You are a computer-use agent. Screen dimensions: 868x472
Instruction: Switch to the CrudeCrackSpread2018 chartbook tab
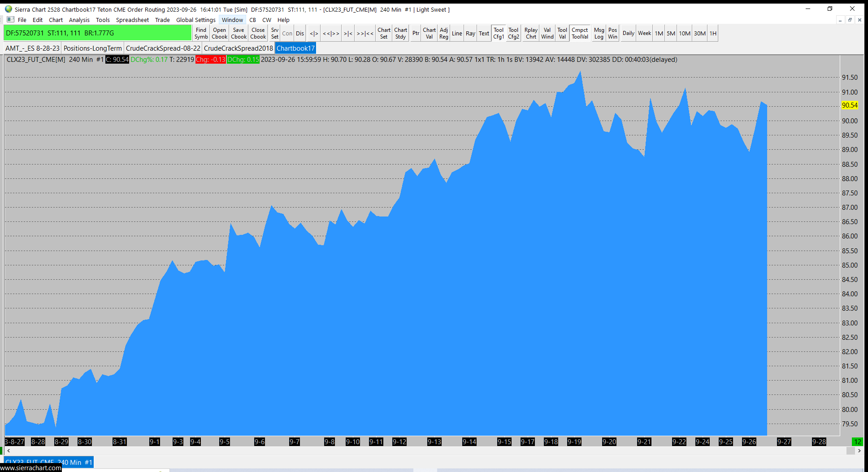click(x=238, y=48)
